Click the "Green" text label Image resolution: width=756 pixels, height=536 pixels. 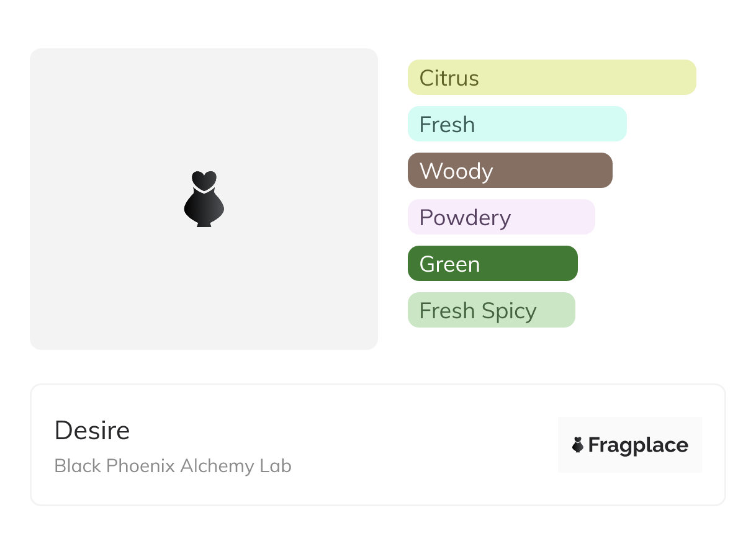449,264
